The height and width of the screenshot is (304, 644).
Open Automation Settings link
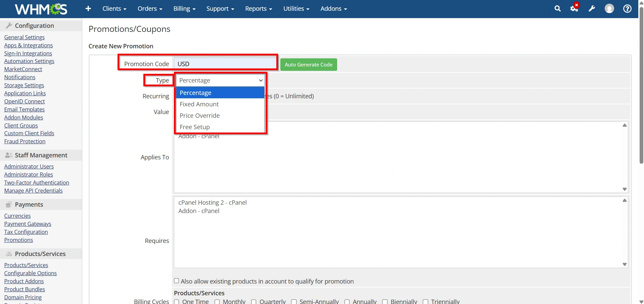point(29,61)
